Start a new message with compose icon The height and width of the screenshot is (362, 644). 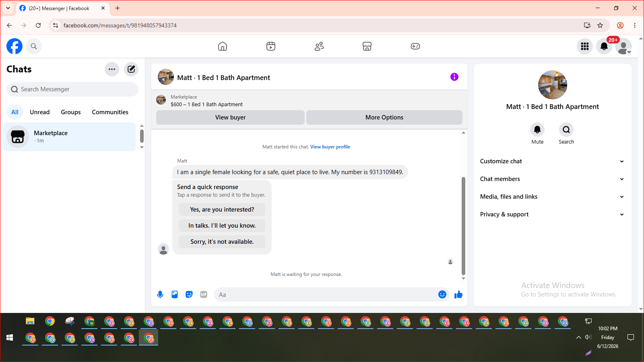click(x=131, y=69)
